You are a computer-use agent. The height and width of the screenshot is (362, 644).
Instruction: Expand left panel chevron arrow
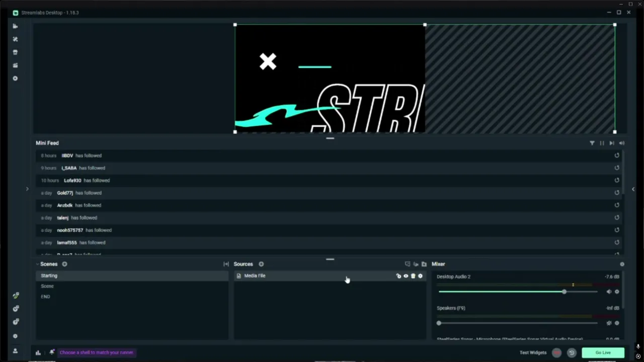coord(27,189)
